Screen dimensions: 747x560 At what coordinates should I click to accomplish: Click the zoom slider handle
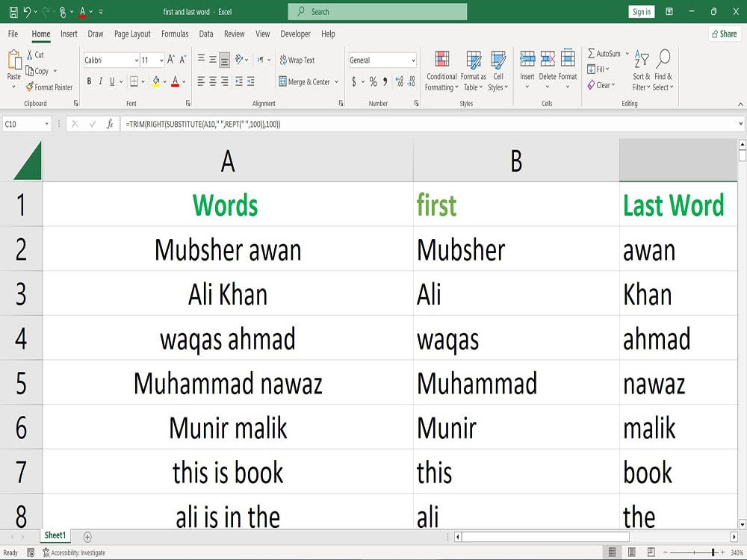[x=713, y=553]
